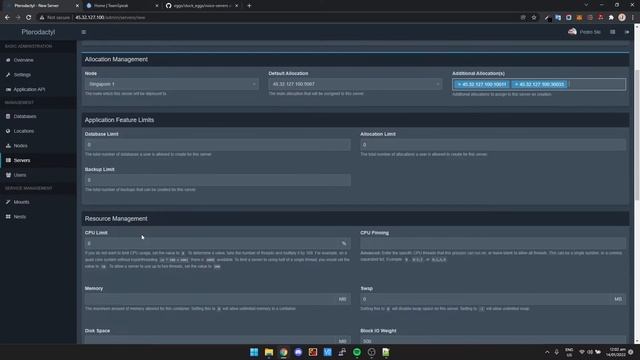Click the Application Feature Limits heading
The width and height of the screenshot is (640, 360).
click(x=119, y=120)
